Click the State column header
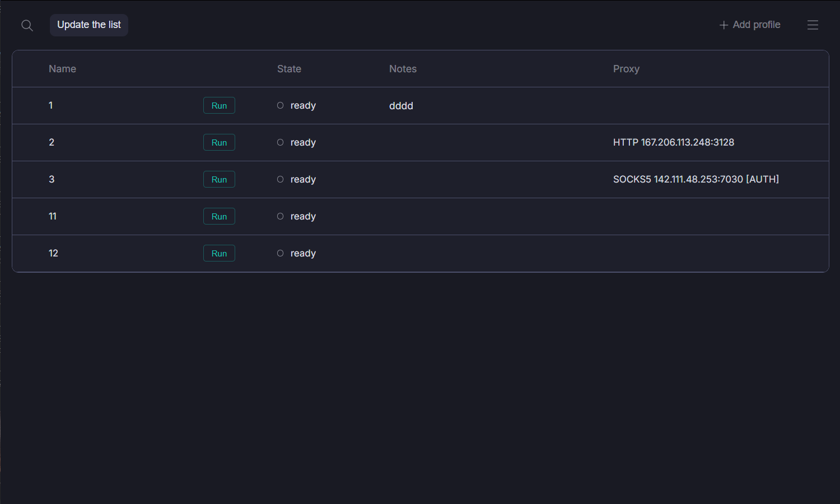The width and height of the screenshot is (840, 504). pos(289,69)
